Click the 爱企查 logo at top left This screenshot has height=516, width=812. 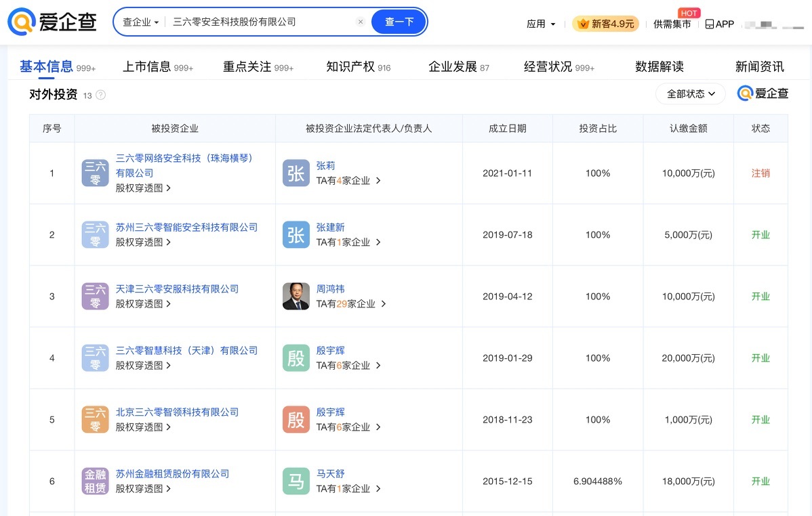(53, 22)
